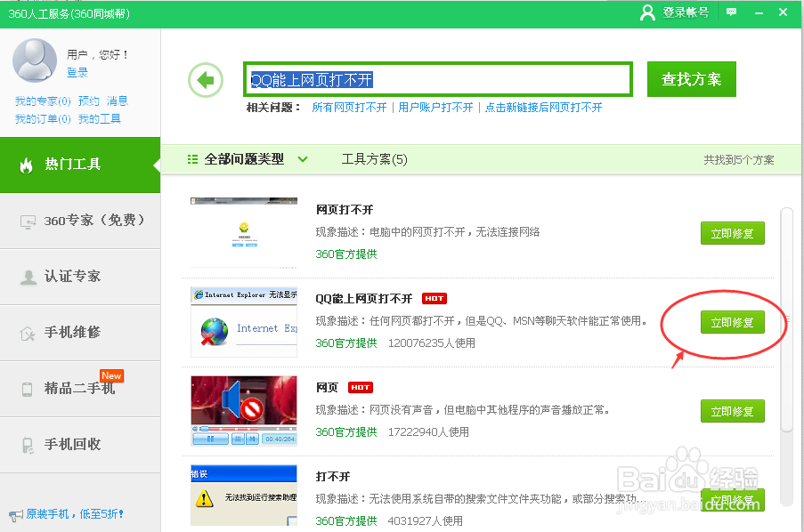Click the 360专家（免费） monitor icon

28,222
